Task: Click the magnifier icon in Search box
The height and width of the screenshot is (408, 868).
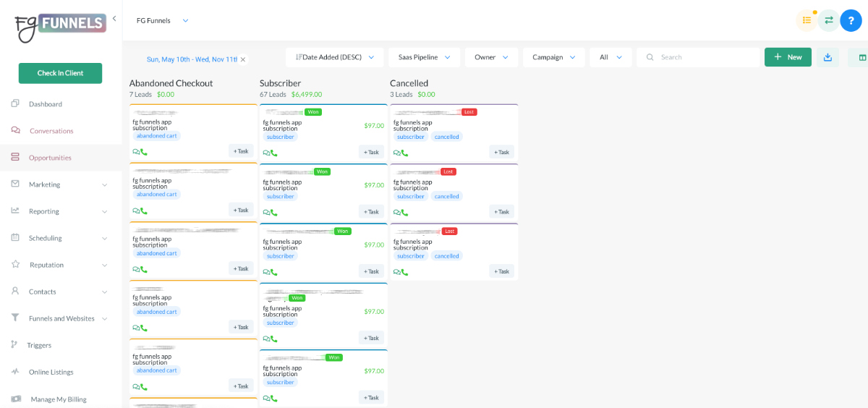Action: coord(650,57)
